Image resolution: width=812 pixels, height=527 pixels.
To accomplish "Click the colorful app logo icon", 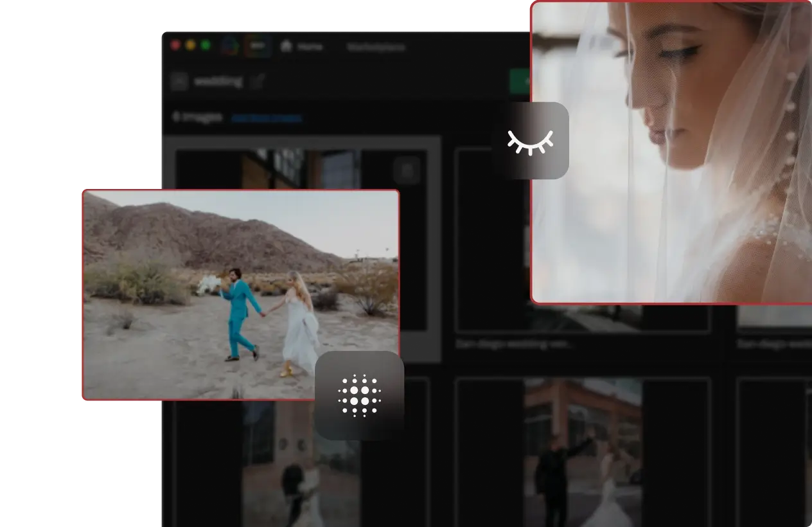I will click(x=230, y=46).
